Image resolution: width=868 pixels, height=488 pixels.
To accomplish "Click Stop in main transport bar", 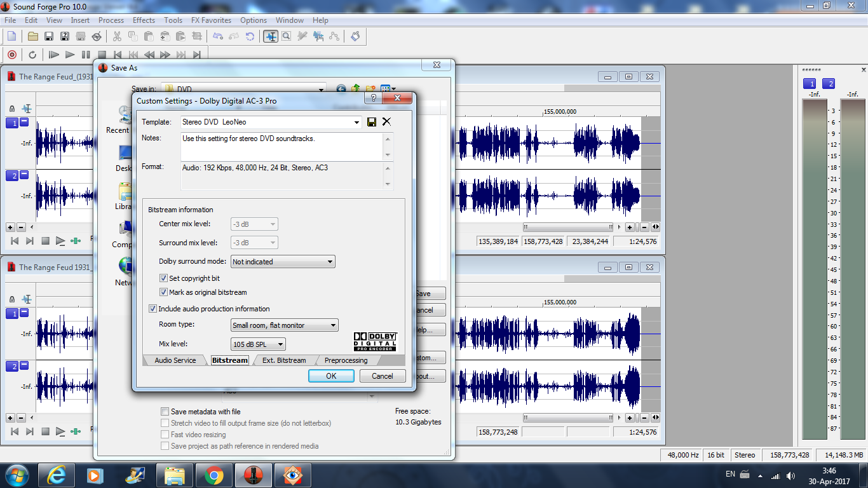I will tap(102, 55).
